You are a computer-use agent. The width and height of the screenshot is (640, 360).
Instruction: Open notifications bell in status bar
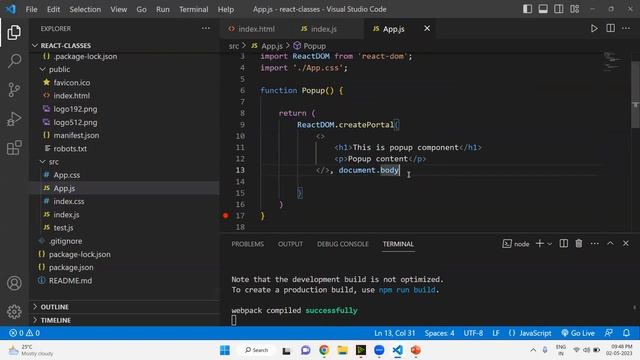tap(626, 333)
